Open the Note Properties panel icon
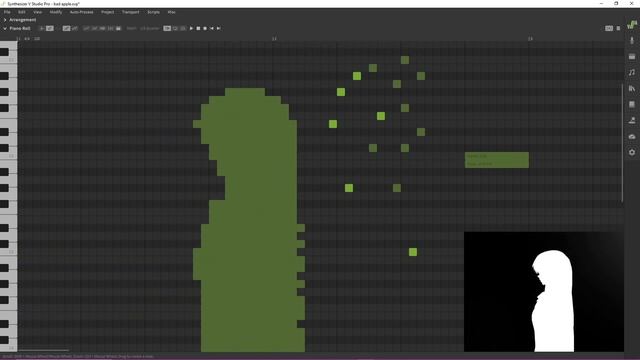This screenshot has height=360, width=640. (x=632, y=56)
